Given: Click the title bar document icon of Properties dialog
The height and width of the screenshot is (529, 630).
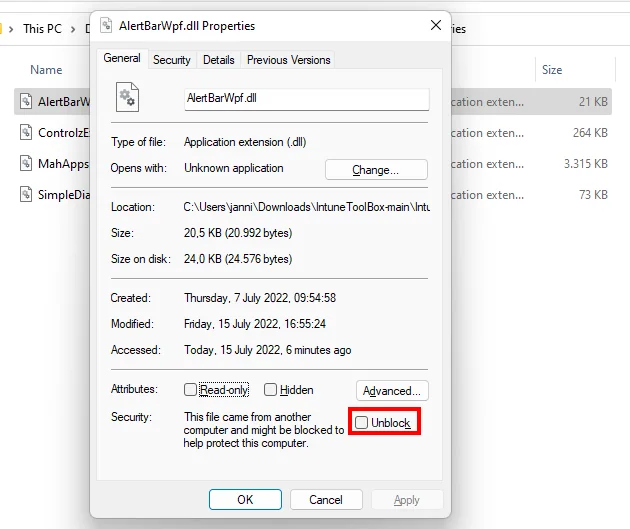Looking at the screenshot, I should coord(106,25).
